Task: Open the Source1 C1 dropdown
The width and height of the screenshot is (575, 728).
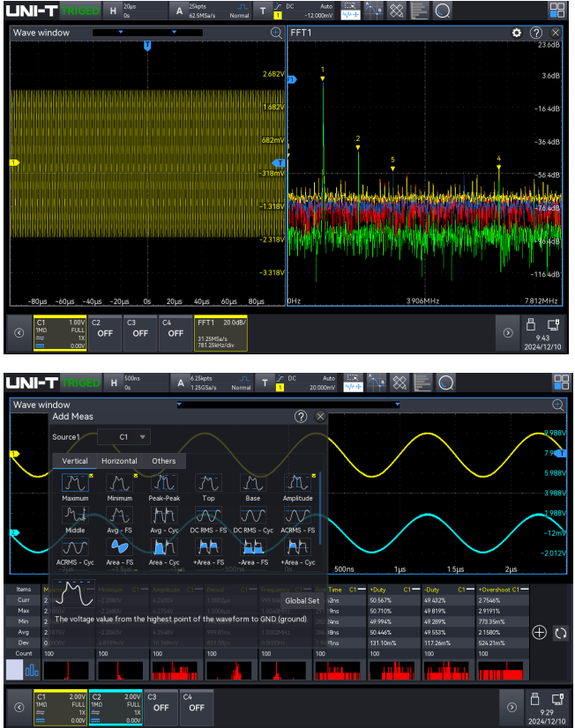Action: 123,436
